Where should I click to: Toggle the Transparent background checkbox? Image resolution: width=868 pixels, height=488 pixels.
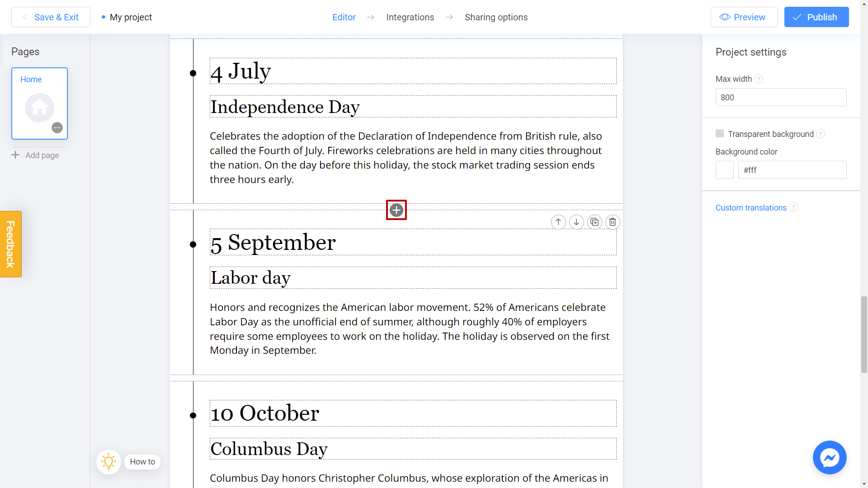(720, 133)
